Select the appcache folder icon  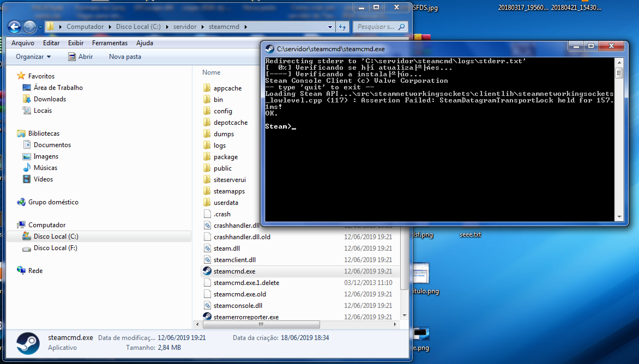coord(207,88)
